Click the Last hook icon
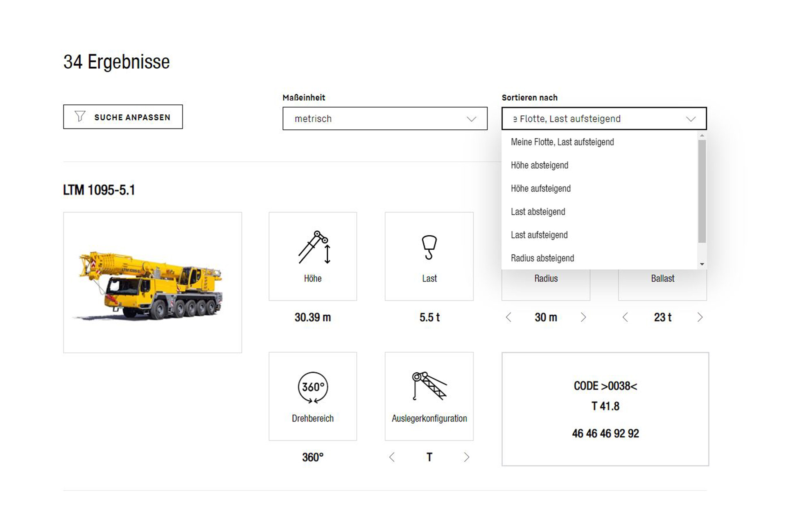 (x=429, y=247)
